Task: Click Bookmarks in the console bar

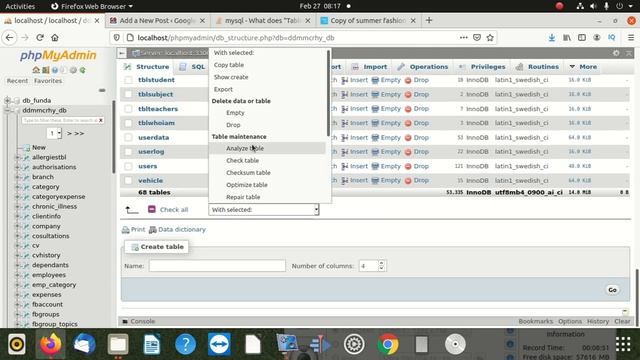Action: click(x=536, y=322)
